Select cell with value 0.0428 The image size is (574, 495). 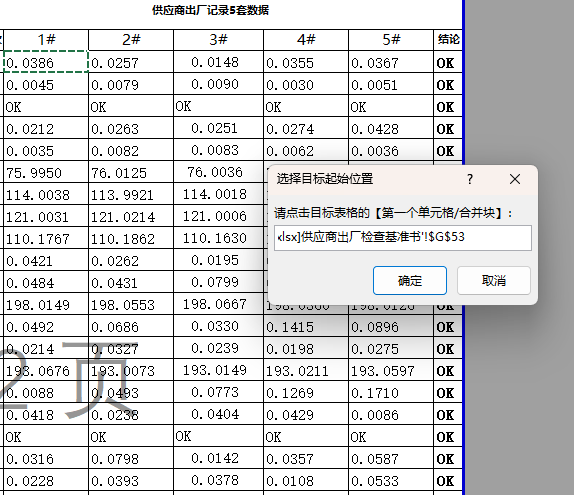coord(391,128)
